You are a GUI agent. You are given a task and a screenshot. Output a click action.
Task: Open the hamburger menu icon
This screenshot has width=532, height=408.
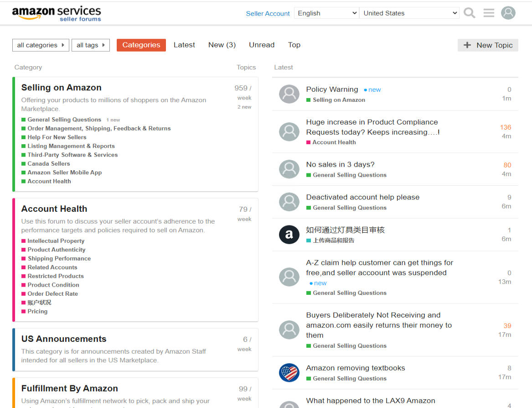489,13
